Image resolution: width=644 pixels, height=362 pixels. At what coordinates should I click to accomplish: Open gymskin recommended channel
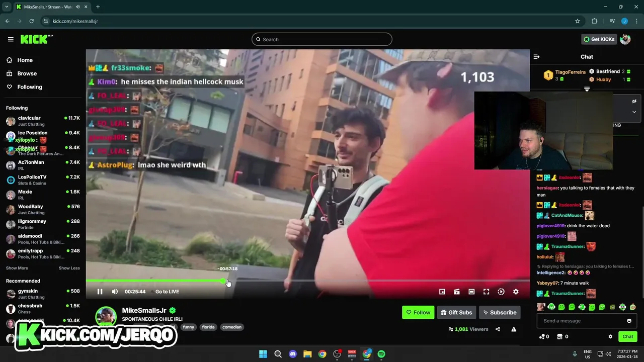coord(43,294)
